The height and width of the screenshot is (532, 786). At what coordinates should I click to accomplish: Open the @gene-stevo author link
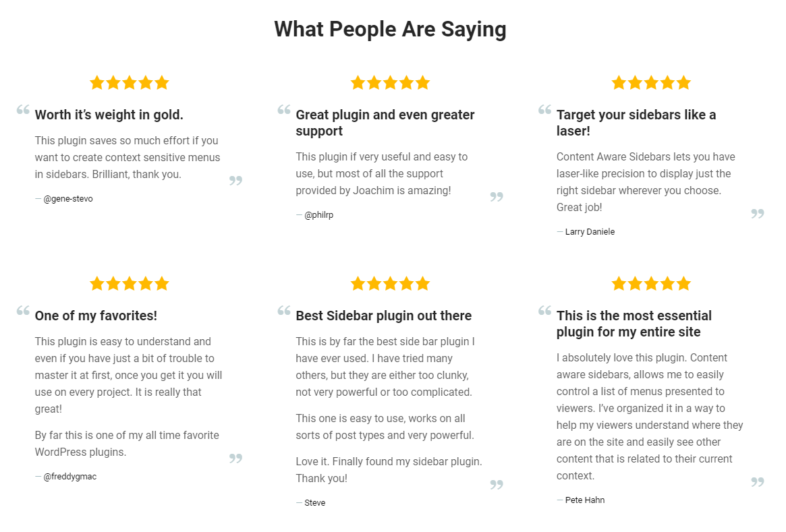tap(68, 199)
